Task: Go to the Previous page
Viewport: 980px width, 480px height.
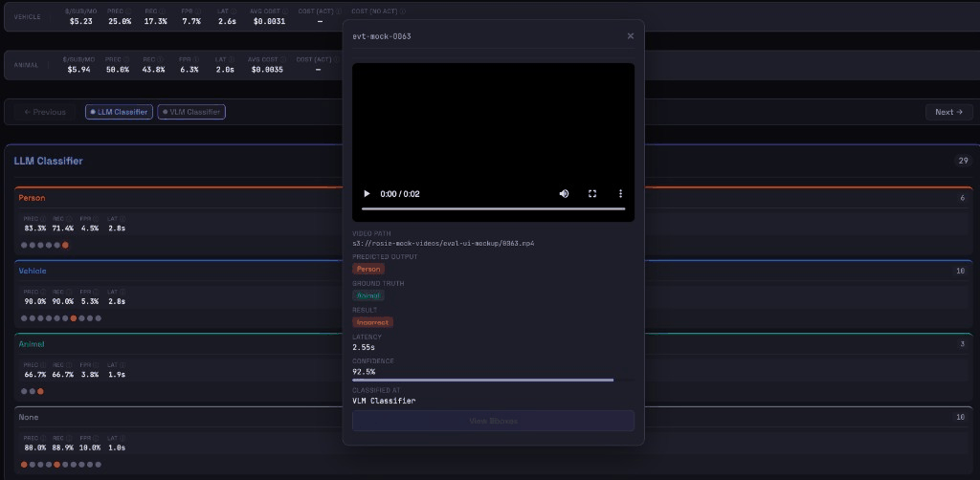Action: 44,113
